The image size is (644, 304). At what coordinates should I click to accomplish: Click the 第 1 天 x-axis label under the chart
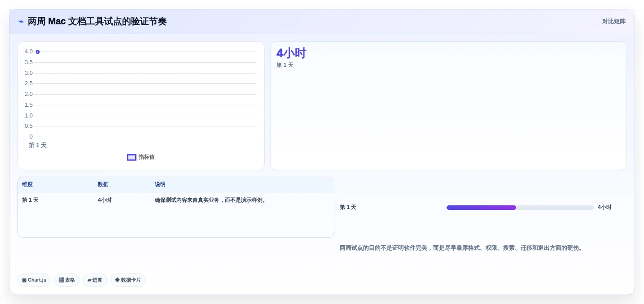point(38,145)
